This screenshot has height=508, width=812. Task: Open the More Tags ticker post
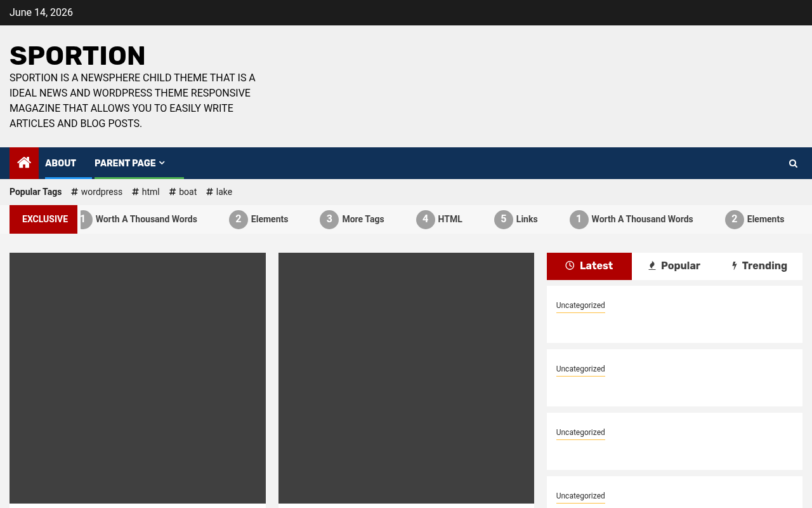(352, 219)
